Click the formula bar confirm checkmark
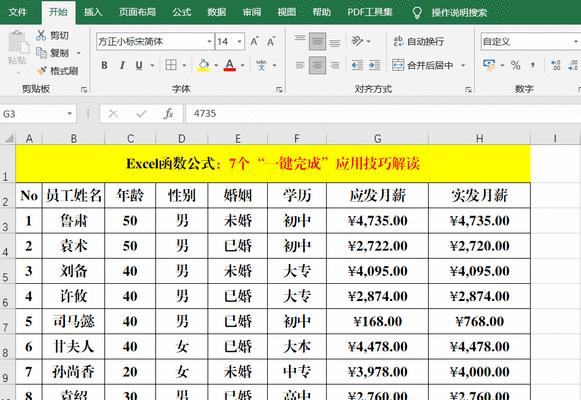This screenshot has height=400, width=581. 141,114
